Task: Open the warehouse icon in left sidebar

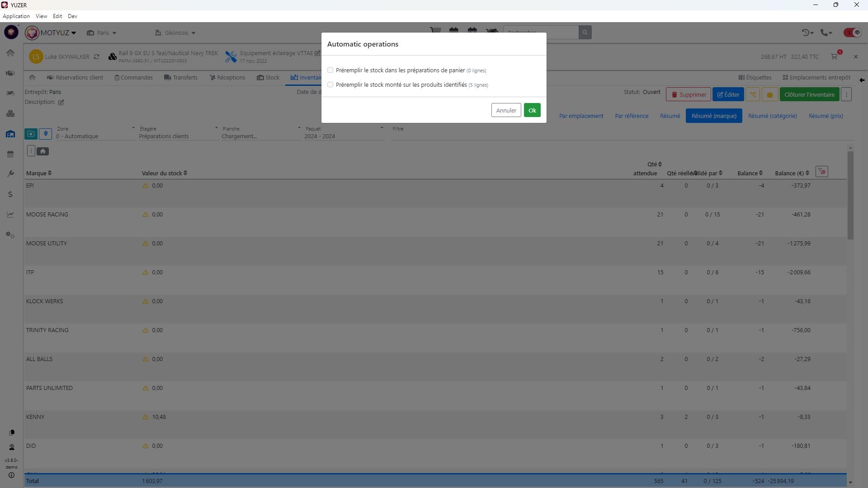Action: pyautogui.click(x=10, y=134)
